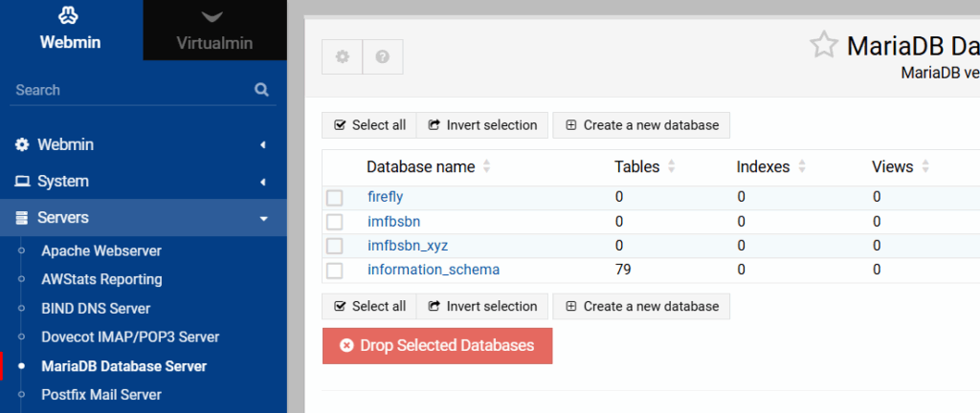Select the imfbsbn database checkbox
The image size is (980, 413).
[334, 222]
